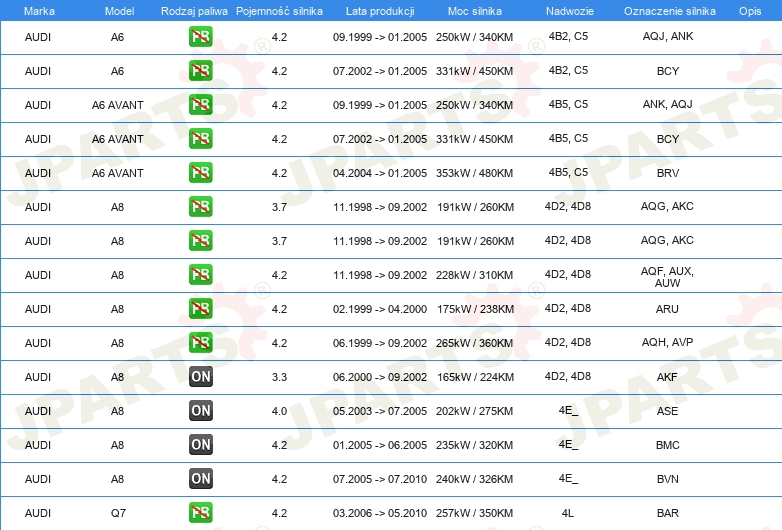The image size is (782, 530).
Task: Select the 265kW / 360KM power cell
Action: click(x=474, y=343)
